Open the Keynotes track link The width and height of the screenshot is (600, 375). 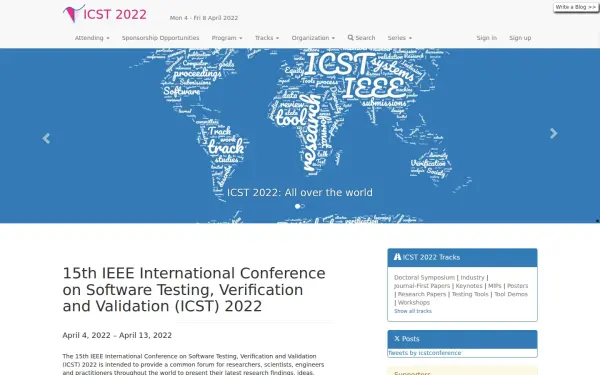(x=469, y=286)
